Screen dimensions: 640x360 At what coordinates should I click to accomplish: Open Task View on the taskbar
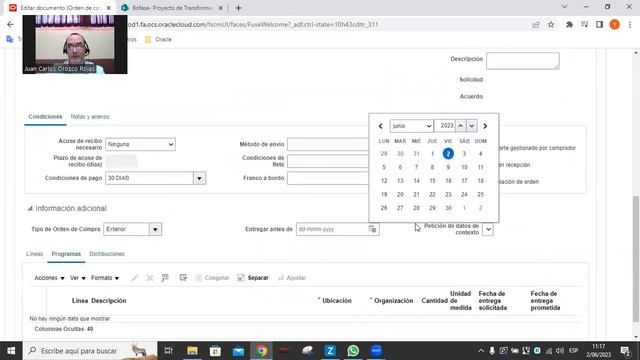[x=169, y=351]
